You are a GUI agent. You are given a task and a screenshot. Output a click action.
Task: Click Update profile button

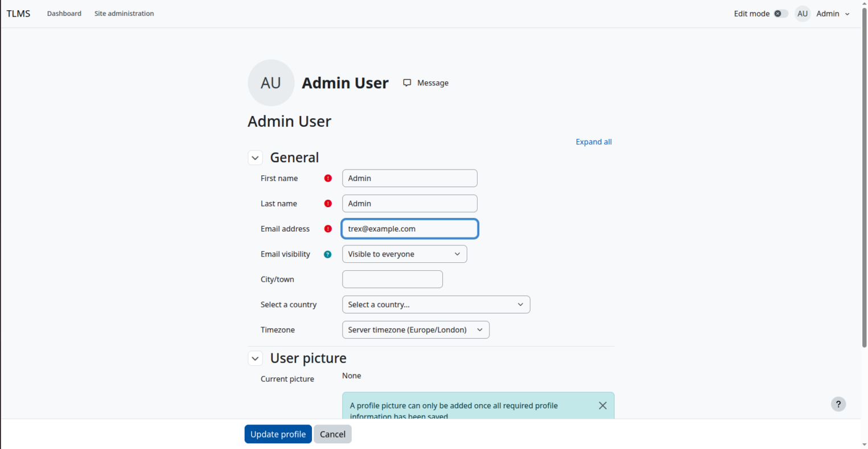click(278, 434)
